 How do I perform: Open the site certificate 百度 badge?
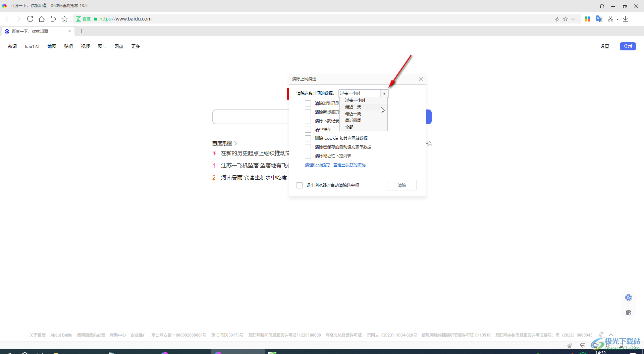pos(83,19)
